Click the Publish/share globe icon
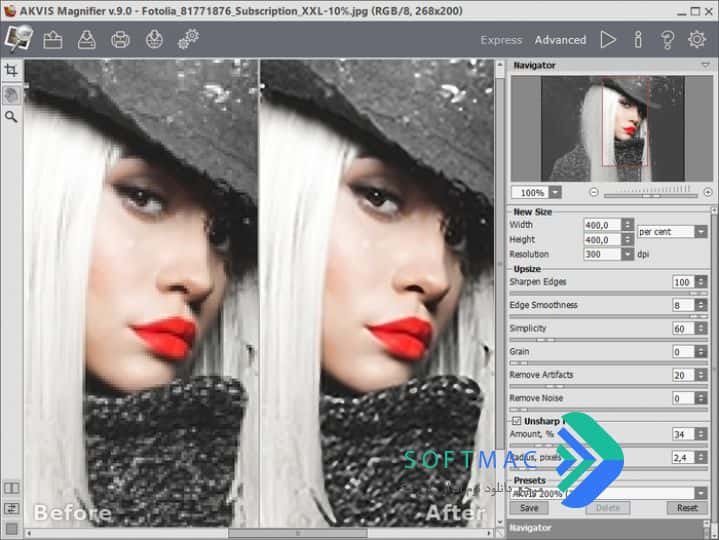 (154, 40)
